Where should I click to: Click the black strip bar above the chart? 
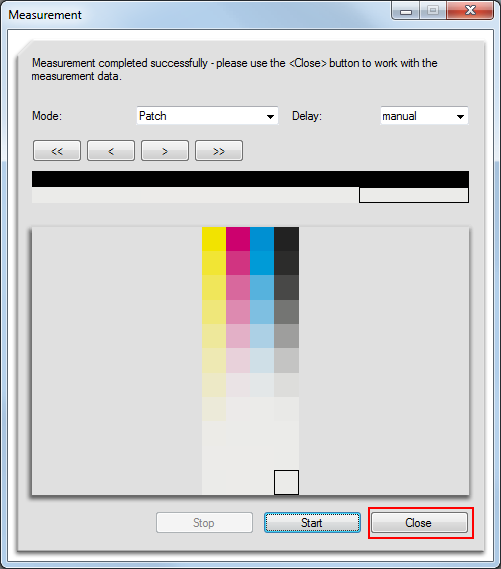(250, 179)
